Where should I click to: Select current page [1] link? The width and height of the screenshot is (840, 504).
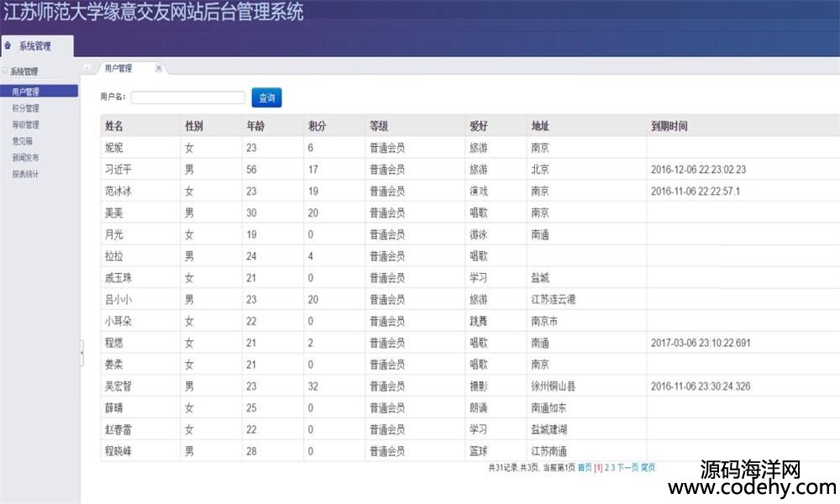[598, 468]
